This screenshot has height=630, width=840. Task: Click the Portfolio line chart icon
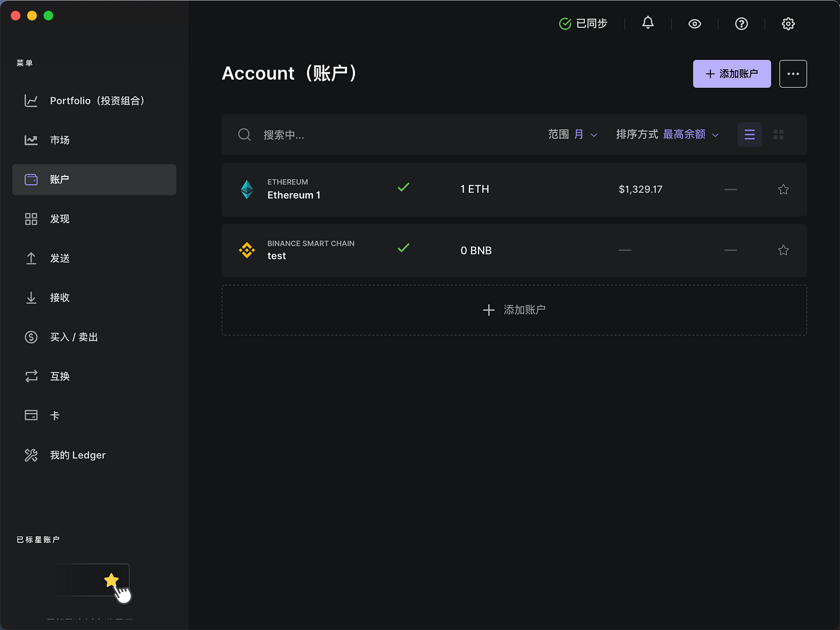[31, 101]
